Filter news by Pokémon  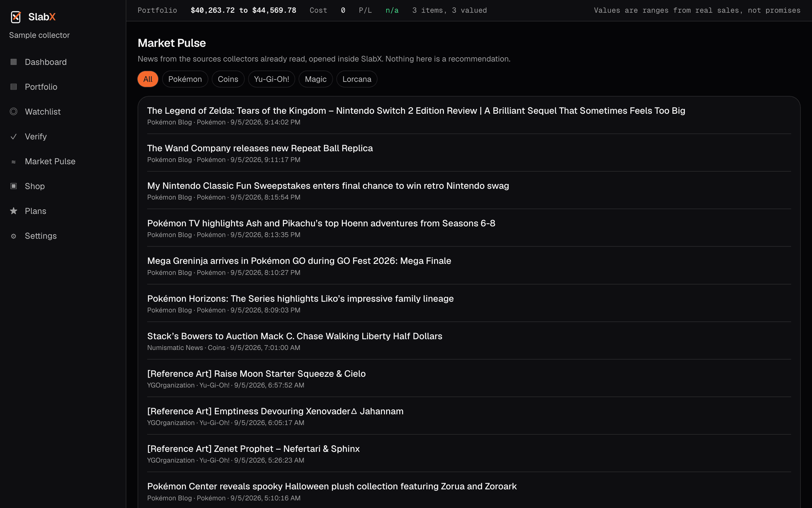click(x=185, y=79)
